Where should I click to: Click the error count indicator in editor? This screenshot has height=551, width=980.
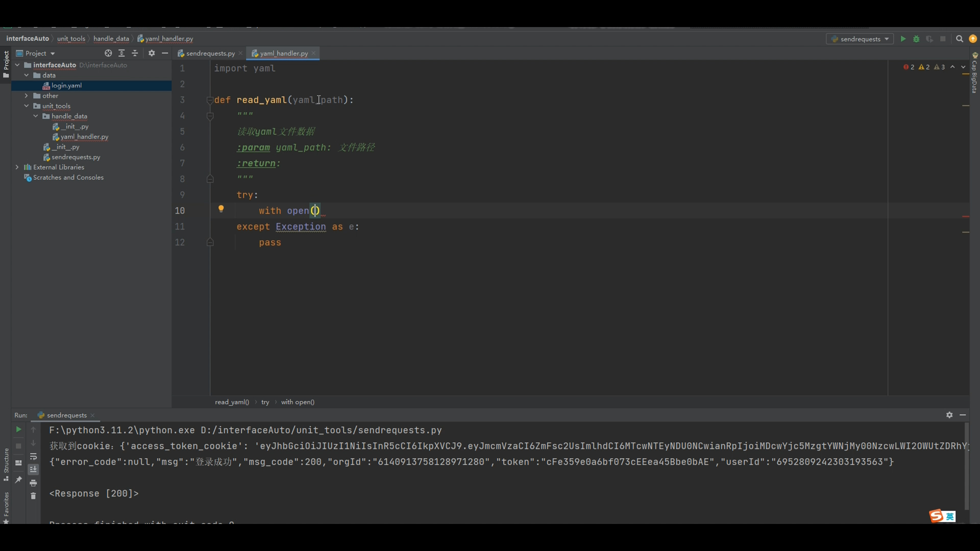(x=909, y=67)
